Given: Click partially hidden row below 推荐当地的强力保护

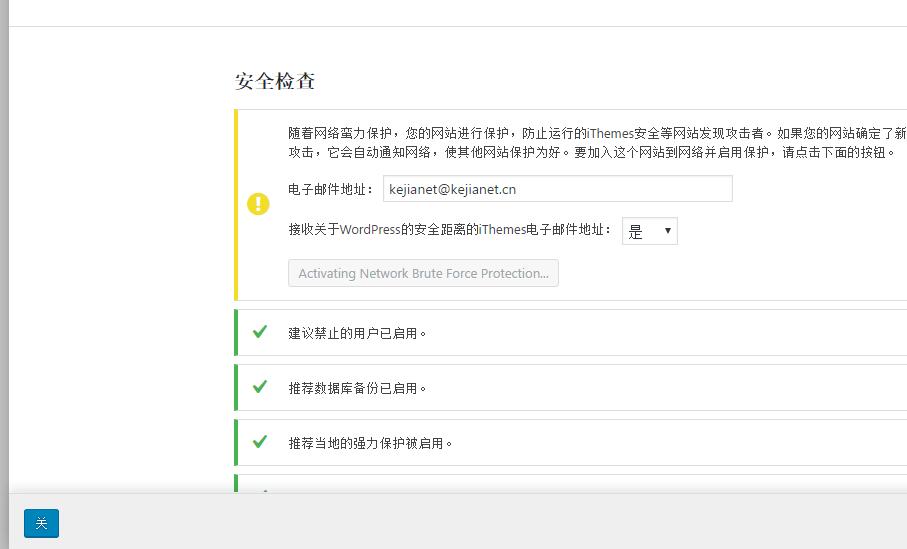Looking at the screenshot, I should [x=570, y=483].
